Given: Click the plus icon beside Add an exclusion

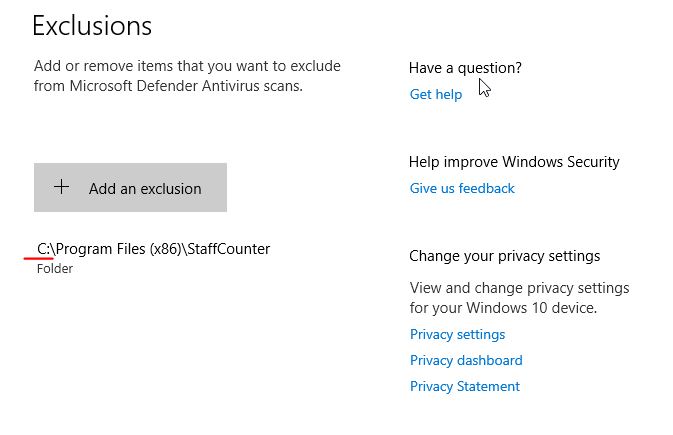Looking at the screenshot, I should tap(61, 187).
